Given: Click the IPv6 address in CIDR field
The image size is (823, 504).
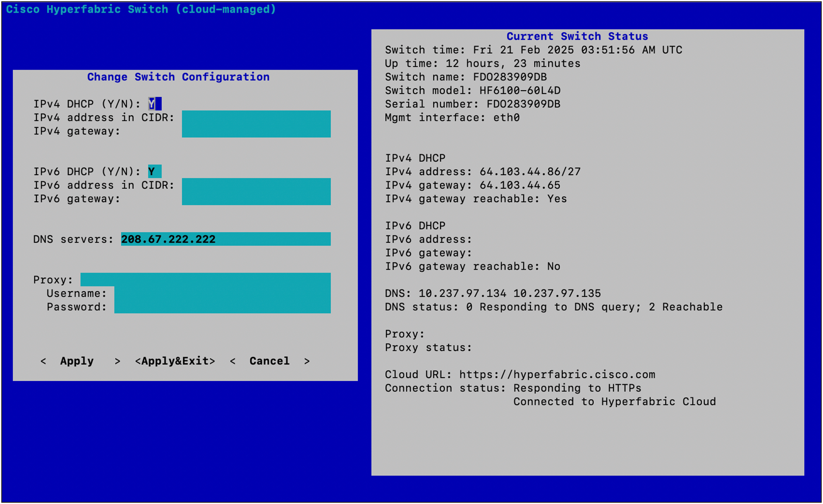Looking at the screenshot, I should point(256,185).
